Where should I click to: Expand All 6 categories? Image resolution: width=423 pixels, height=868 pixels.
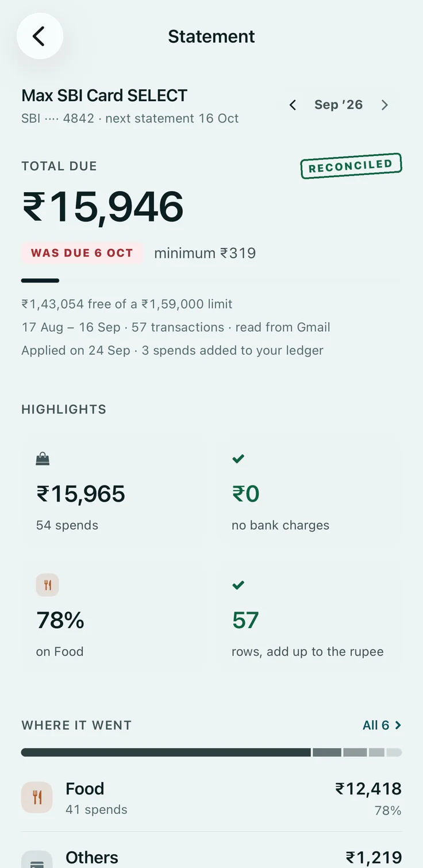point(382,725)
